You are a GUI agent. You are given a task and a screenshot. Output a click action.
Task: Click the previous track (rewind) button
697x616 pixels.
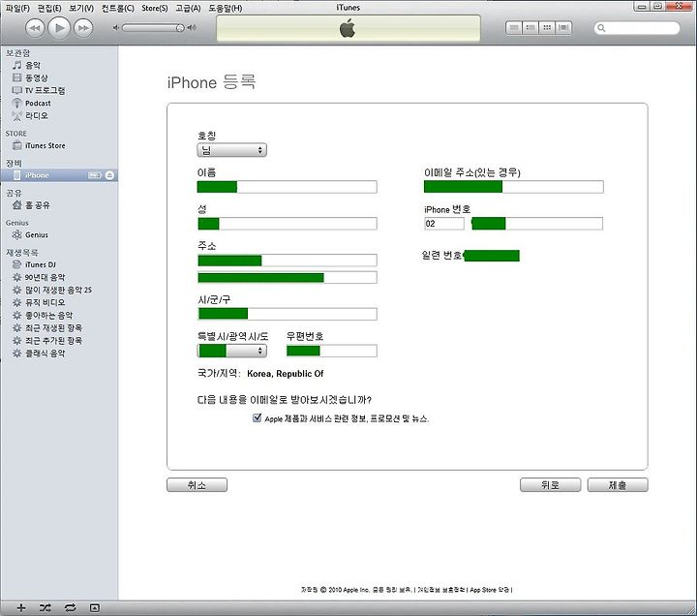click(x=35, y=28)
